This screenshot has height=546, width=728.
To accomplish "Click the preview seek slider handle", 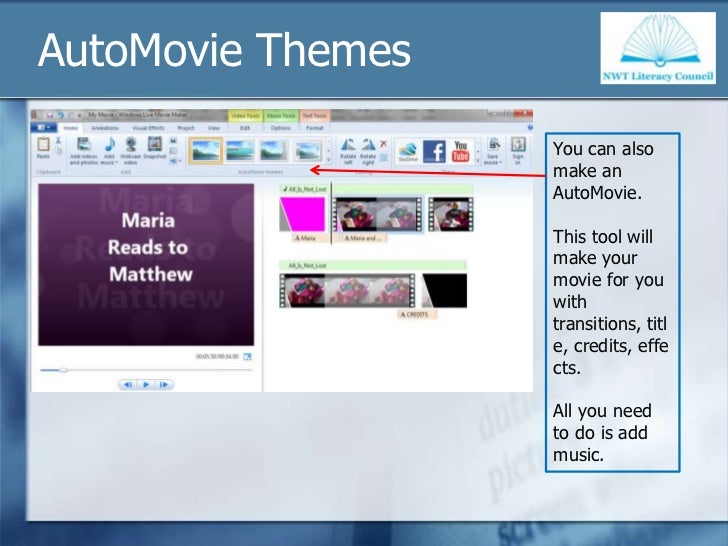I will tap(64, 370).
